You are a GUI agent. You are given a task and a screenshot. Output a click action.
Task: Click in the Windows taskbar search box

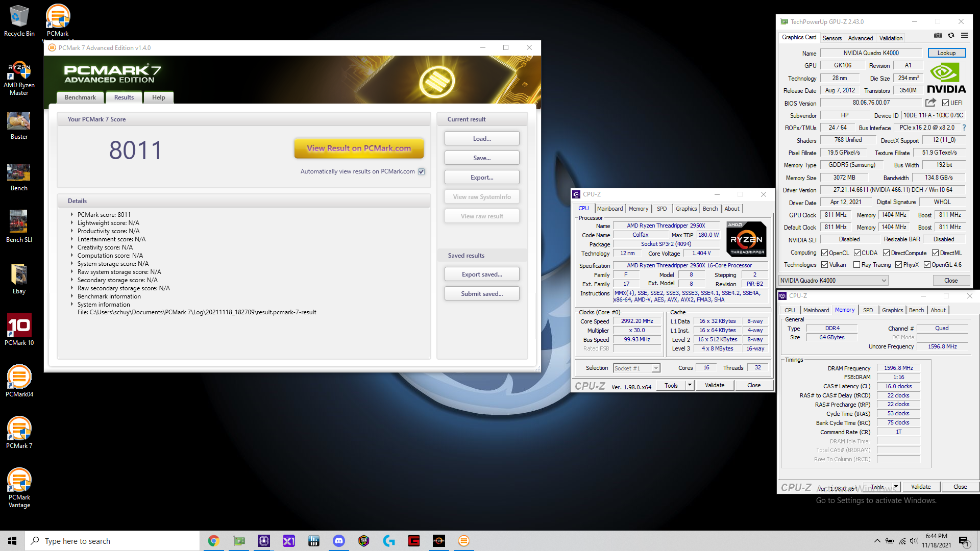(x=112, y=541)
